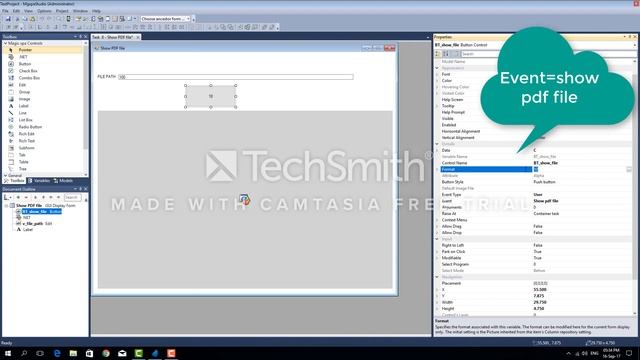
Task: Select the Event Type property row
Action: (533, 195)
